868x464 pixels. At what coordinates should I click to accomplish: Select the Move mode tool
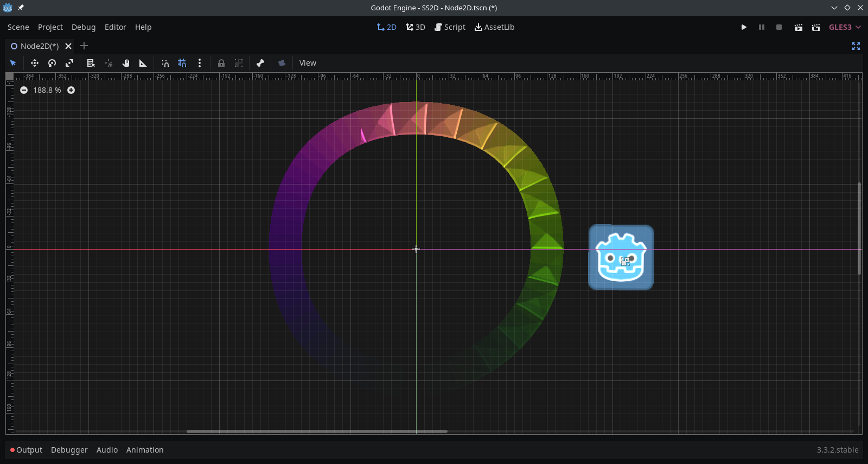pos(35,63)
